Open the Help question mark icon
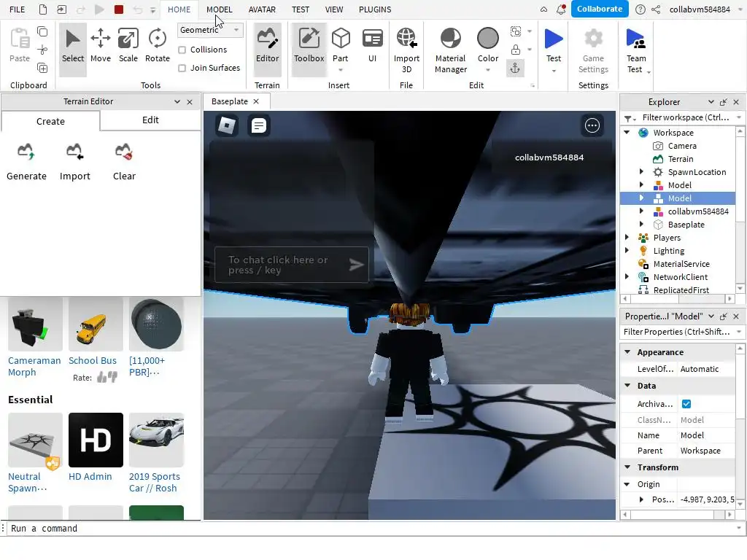Image resolution: width=747 pixels, height=560 pixels. (x=640, y=9)
